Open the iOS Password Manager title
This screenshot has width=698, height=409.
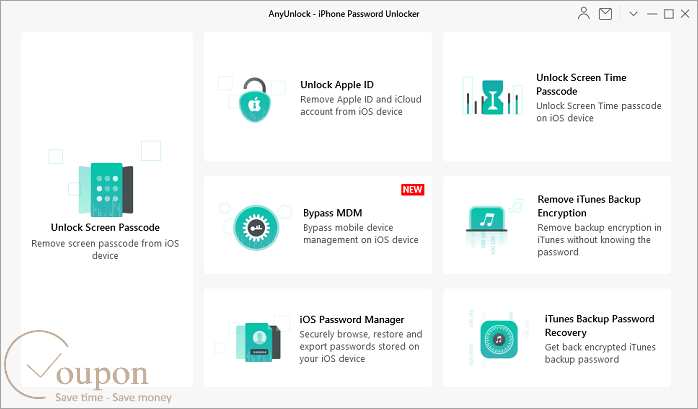352,320
